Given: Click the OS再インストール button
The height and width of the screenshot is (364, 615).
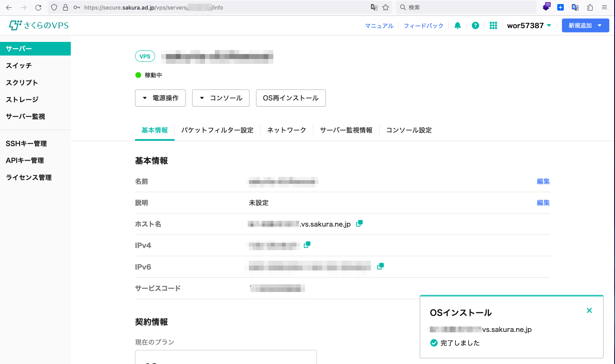Looking at the screenshot, I should pos(290,98).
